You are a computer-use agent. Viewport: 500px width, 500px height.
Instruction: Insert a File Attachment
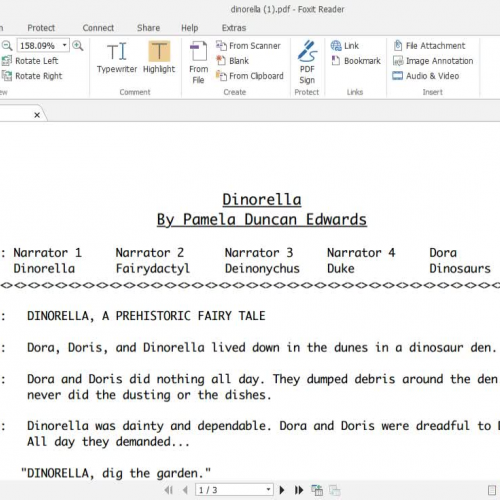click(x=429, y=46)
